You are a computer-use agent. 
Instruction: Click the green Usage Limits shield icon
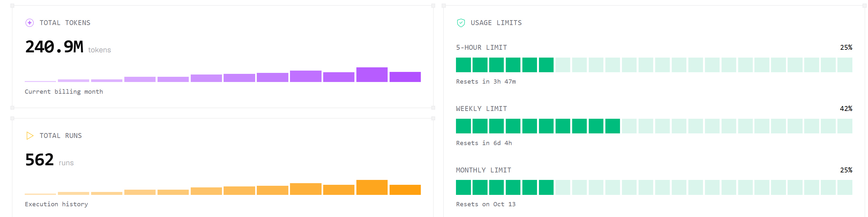click(461, 22)
